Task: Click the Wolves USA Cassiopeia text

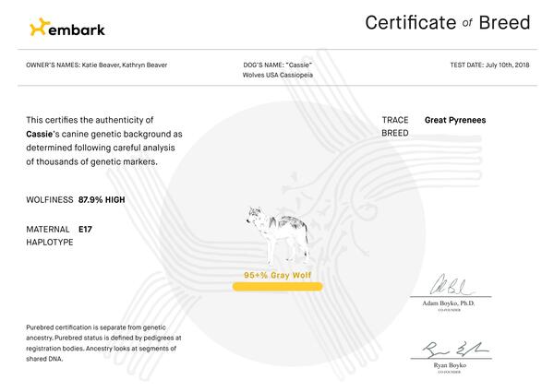Action: (277, 76)
